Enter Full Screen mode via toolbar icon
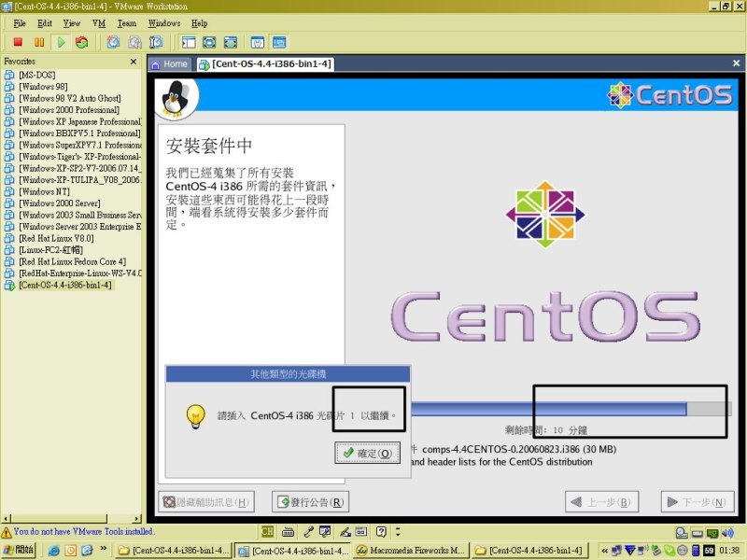The width and height of the screenshot is (747, 560). tap(230, 42)
